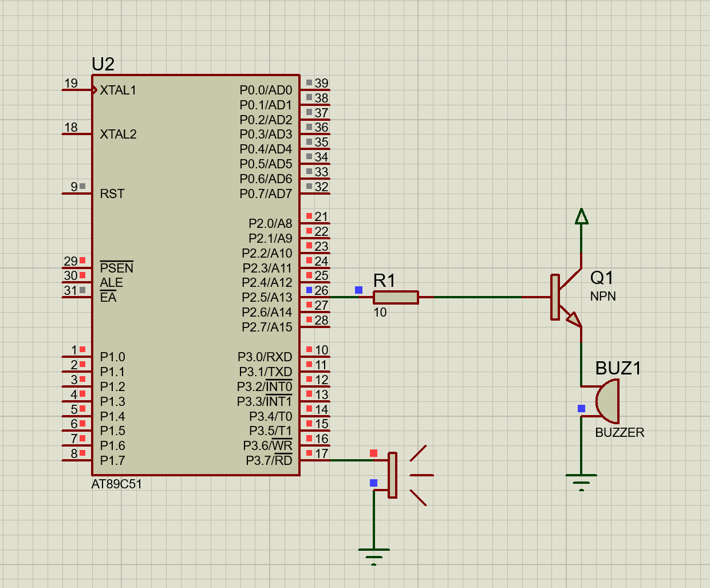The height and width of the screenshot is (588, 710).
Task: Click the P2.5/A13 pin label
Action: (x=267, y=298)
